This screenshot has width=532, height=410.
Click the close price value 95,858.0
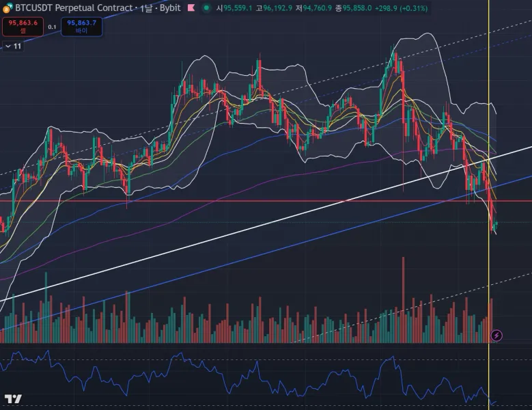tap(357, 8)
